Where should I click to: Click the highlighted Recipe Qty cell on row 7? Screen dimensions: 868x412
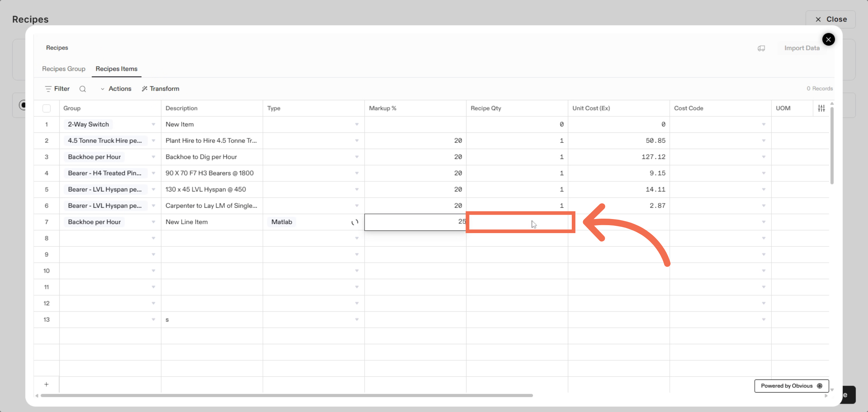[x=521, y=222]
